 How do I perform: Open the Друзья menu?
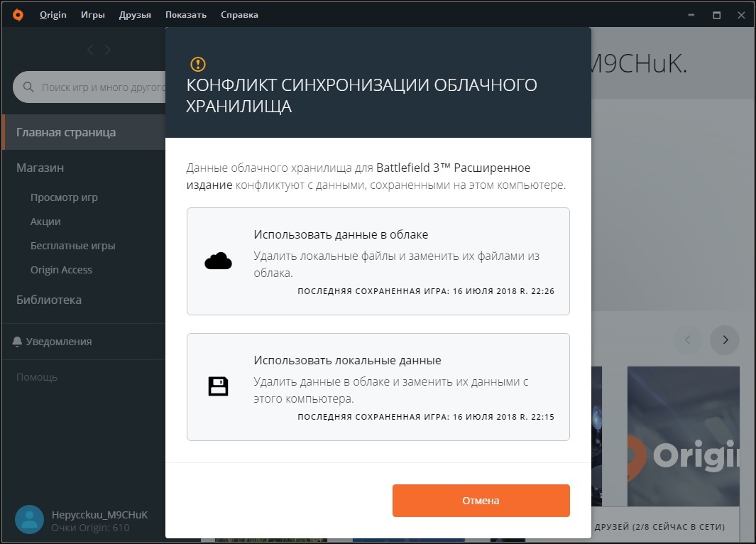[135, 15]
